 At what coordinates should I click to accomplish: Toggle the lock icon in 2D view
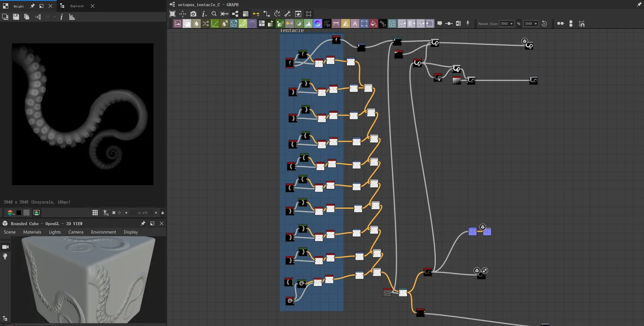162,213
